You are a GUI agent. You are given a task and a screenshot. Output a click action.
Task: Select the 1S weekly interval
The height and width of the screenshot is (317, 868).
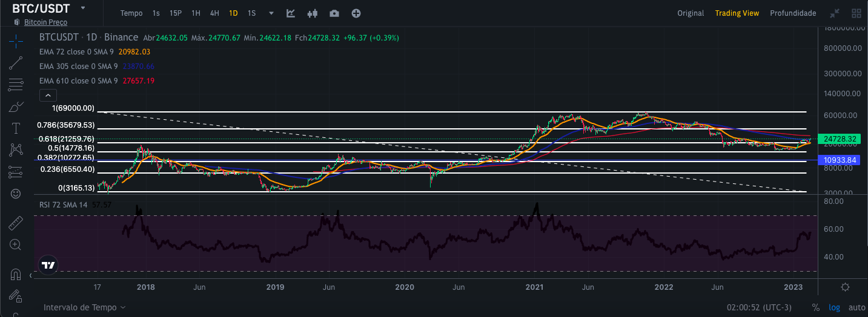tap(251, 13)
